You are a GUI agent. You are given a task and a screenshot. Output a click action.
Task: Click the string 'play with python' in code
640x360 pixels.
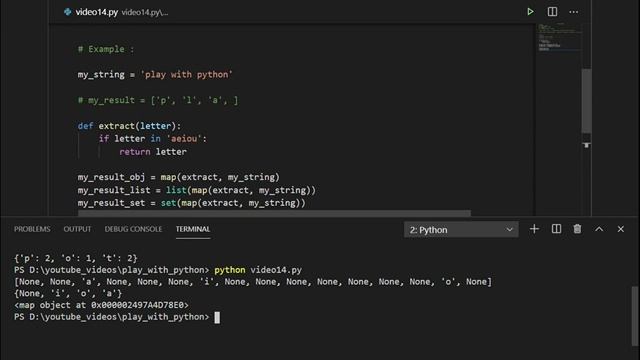187,75
